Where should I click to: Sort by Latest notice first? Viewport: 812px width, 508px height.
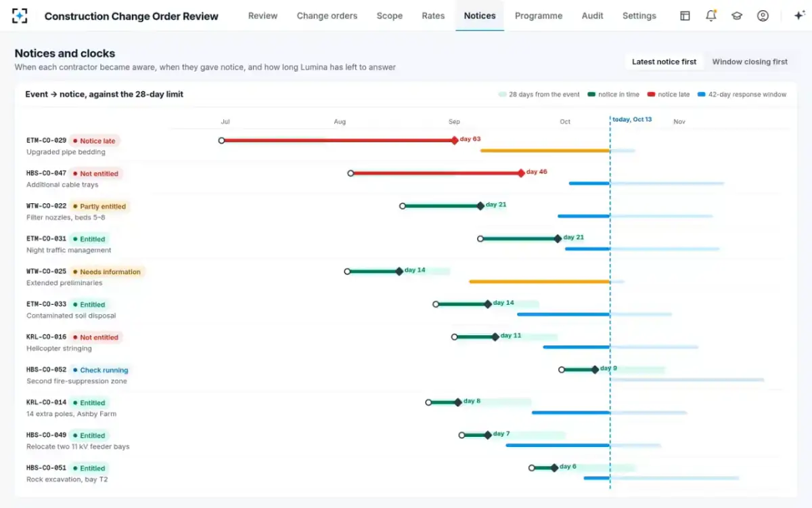tap(664, 62)
